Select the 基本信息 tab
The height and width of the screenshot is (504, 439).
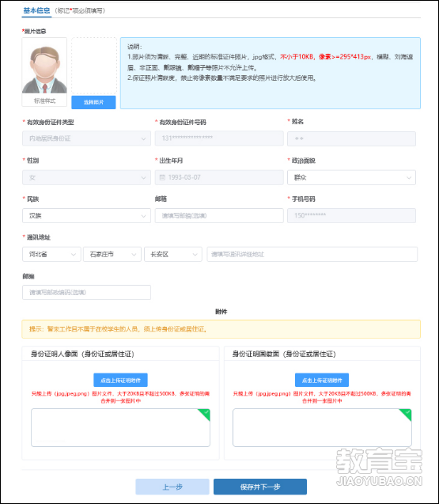pyautogui.click(x=36, y=10)
